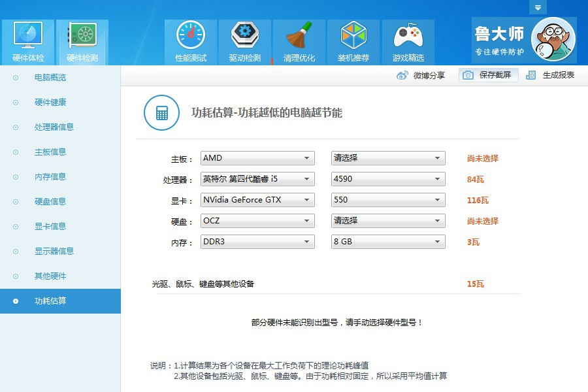Open the processor model dropdown showing 4590
Image resolution: width=588 pixels, height=392 pixels.
[x=388, y=179]
